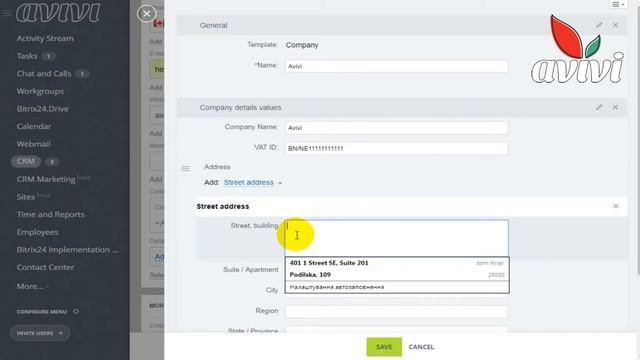This screenshot has height=360, width=640.
Task: Click the Chat and Calls counter badge
Action: [x=82, y=74]
